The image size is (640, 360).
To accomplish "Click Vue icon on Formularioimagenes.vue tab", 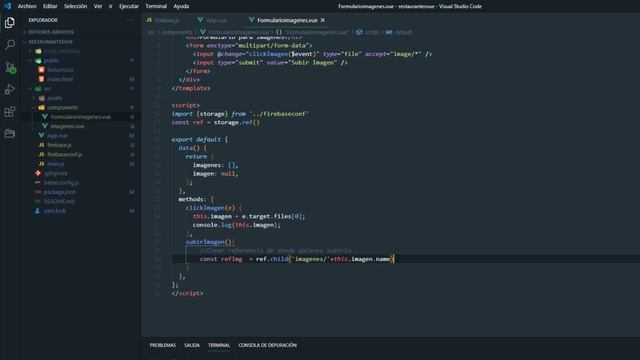I will (251, 20).
